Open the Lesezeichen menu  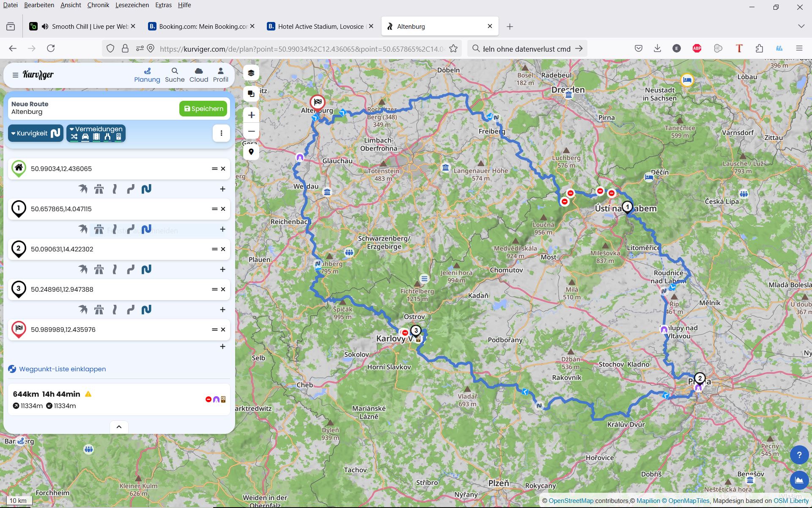pyautogui.click(x=132, y=5)
